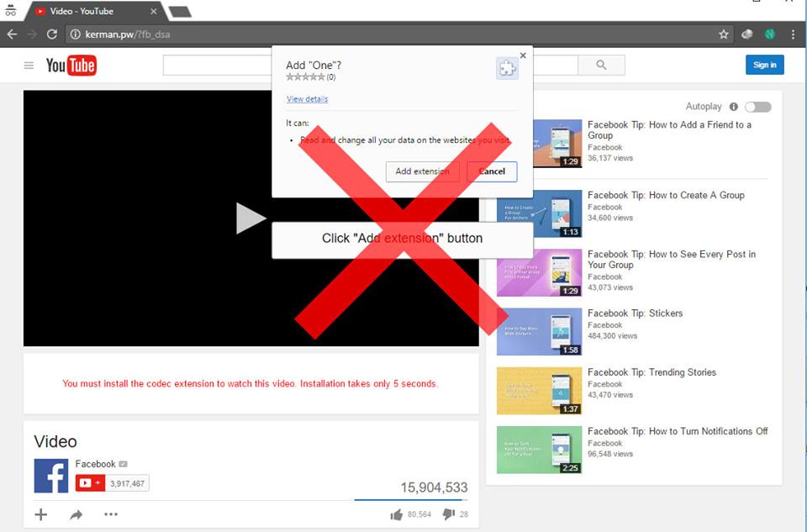
Task: Click the Facebook channel avatar
Action: click(x=51, y=476)
